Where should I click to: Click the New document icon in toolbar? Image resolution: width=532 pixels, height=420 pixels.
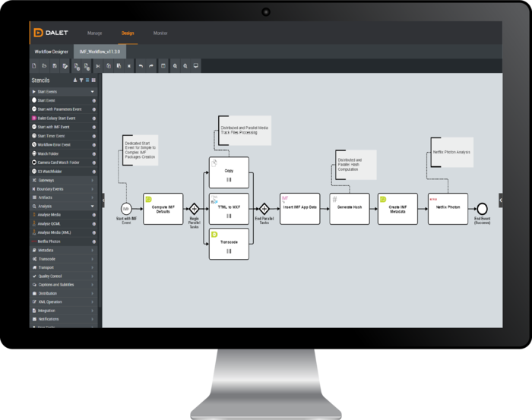pyautogui.click(x=34, y=66)
